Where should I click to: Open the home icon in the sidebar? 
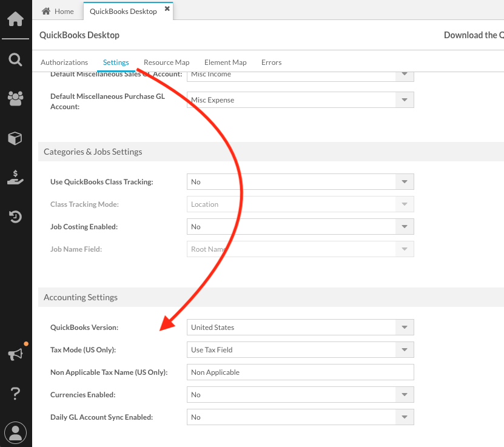[15, 19]
